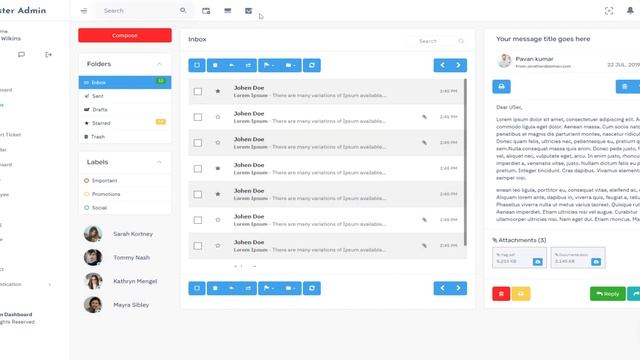
Task: Click the blue print button under Pavan kumar
Action: pos(501,87)
